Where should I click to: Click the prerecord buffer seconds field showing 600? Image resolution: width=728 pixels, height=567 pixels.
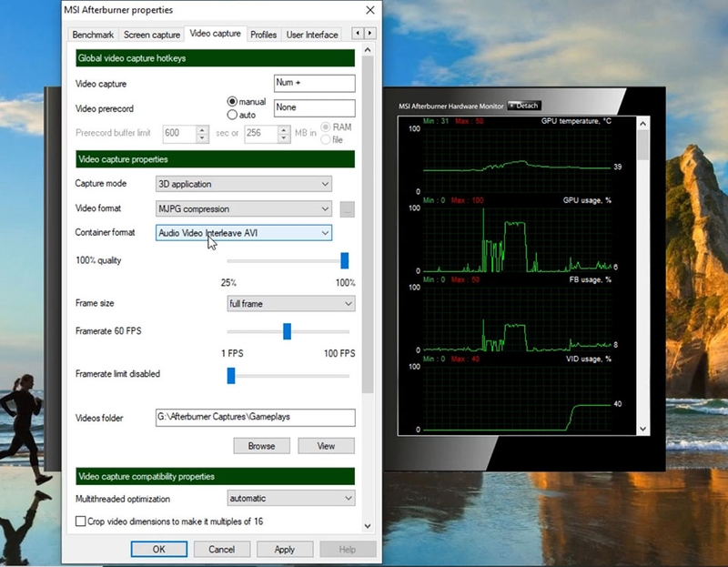tap(180, 134)
